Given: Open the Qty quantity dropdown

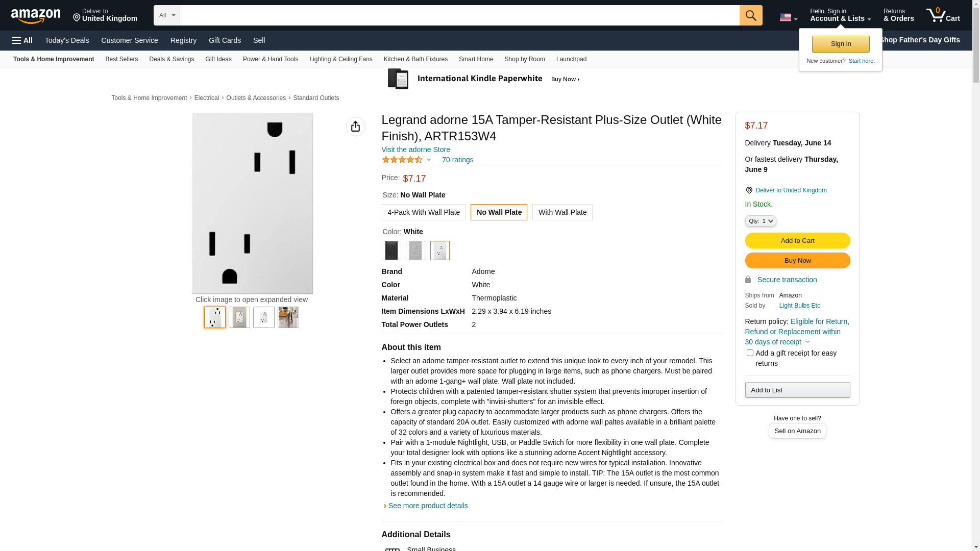Looking at the screenshot, I should (x=760, y=221).
